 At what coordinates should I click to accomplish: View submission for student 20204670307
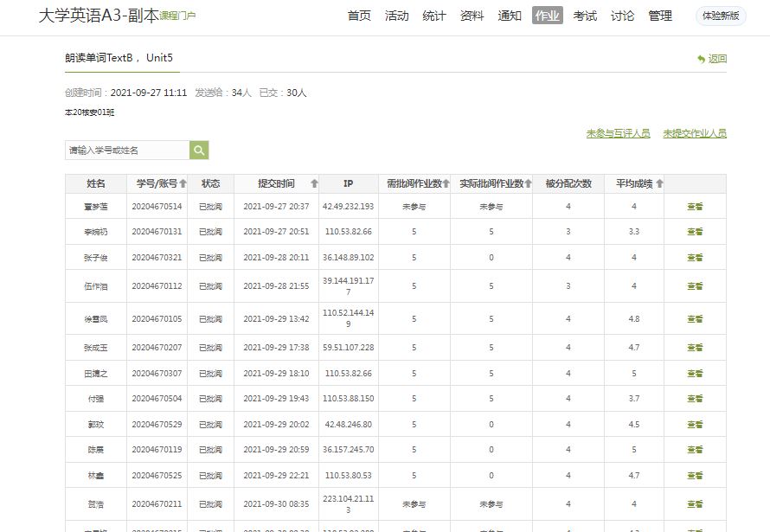point(695,374)
